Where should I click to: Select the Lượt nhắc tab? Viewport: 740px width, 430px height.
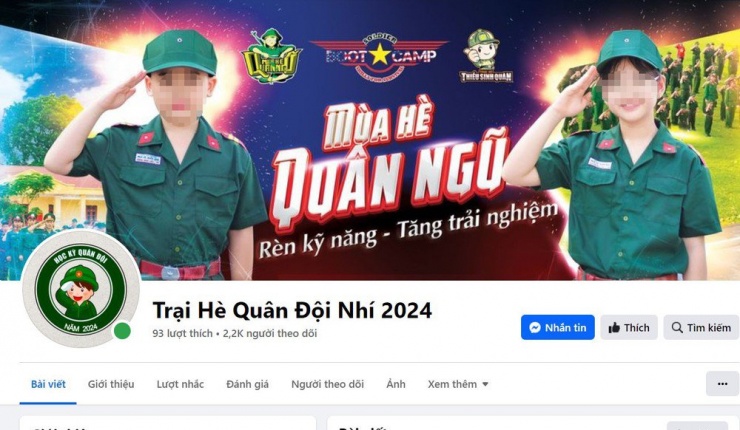pyautogui.click(x=180, y=384)
